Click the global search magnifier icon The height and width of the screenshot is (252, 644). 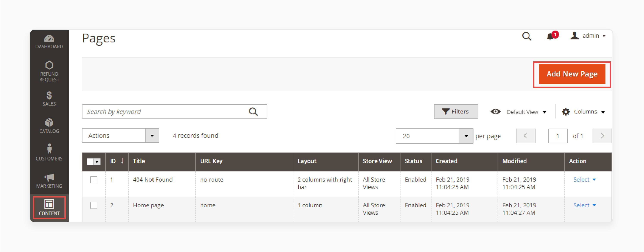point(526,36)
